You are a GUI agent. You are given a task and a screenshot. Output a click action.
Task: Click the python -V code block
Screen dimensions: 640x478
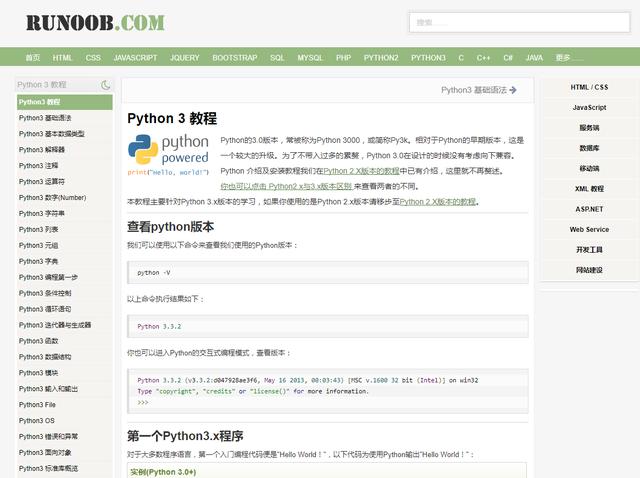coord(328,272)
